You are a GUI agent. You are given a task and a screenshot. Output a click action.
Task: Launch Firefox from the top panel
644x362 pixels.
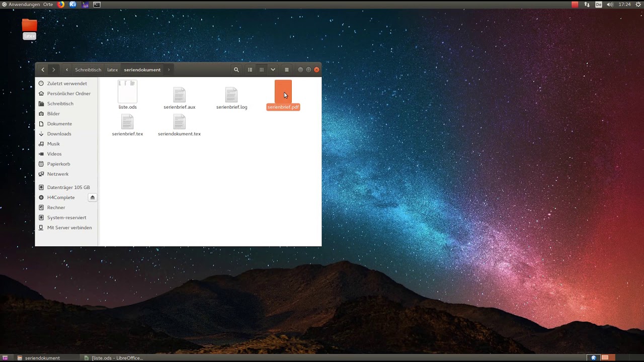(x=61, y=5)
